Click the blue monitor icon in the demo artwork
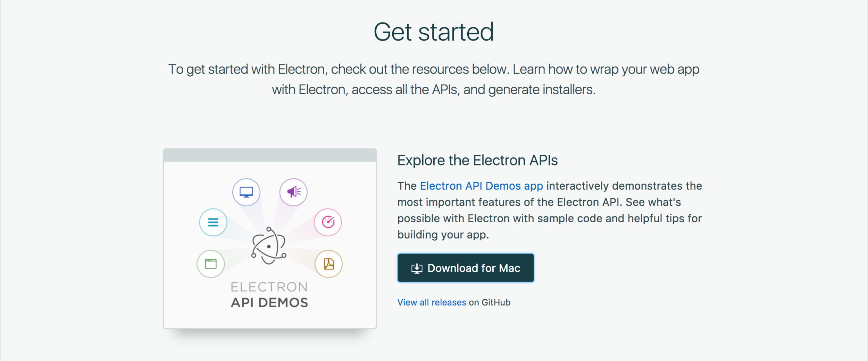Viewport: 868px width, 361px height. [x=247, y=192]
